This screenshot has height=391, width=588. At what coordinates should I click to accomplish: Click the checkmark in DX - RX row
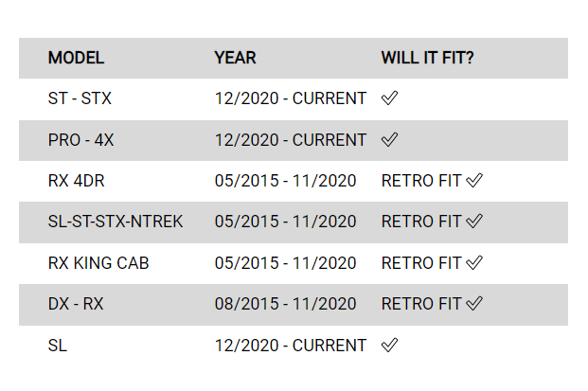(x=474, y=304)
